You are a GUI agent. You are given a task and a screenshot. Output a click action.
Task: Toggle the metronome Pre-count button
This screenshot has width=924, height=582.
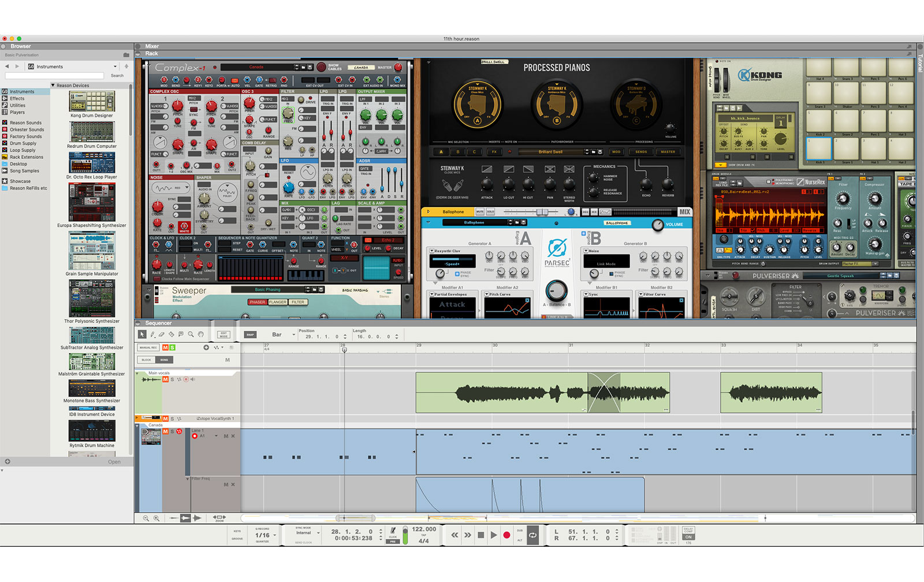[393, 542]
